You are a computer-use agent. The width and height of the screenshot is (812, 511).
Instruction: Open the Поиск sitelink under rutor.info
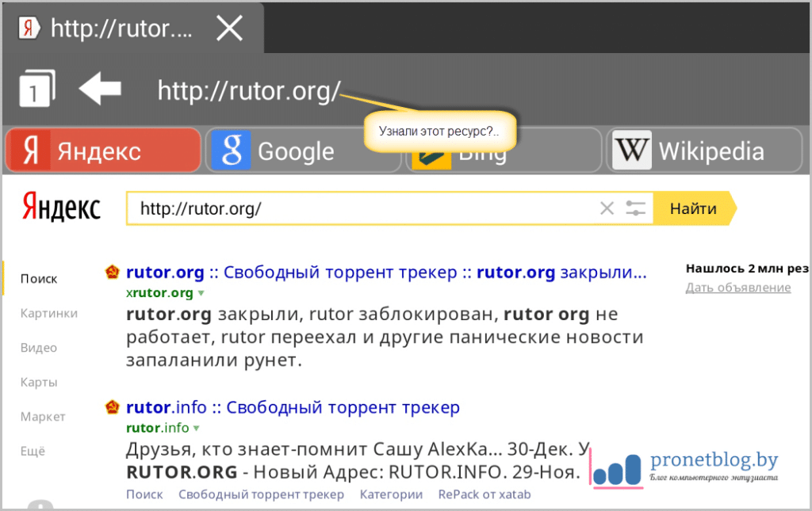pyautogui.click(x=144, y=494)
